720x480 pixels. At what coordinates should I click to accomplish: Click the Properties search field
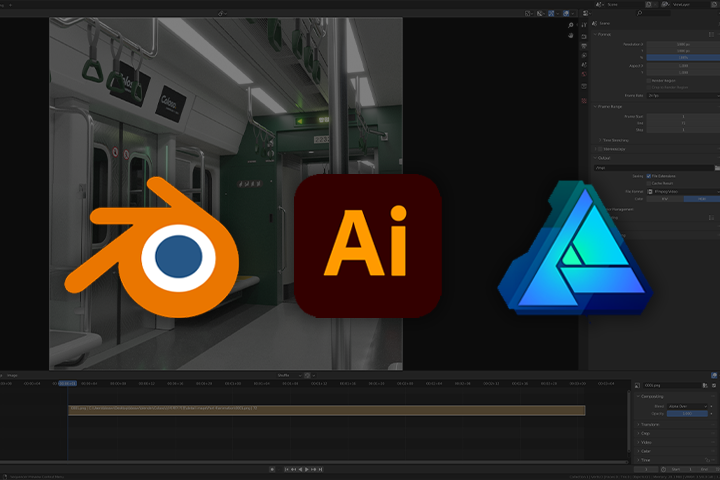point(653,13)
